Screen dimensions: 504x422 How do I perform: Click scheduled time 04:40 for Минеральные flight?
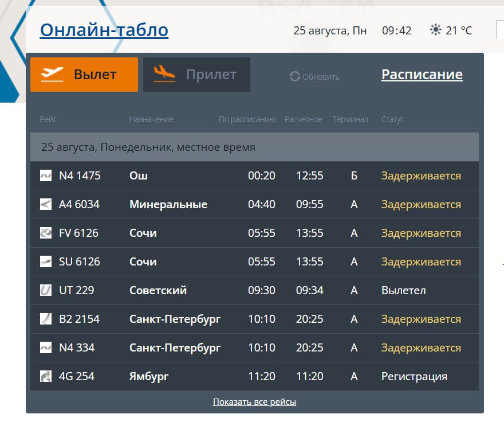[262, 204]
